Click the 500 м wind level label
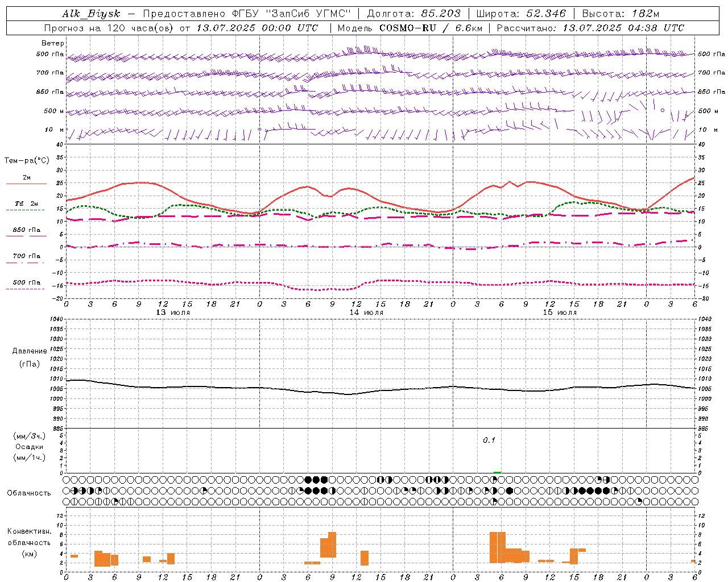The height and width of the screenshot is (582, 728). click(x=54, y=111)
